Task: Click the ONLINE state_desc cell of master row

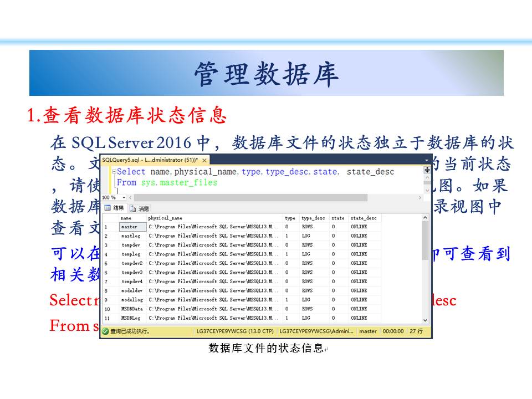Action: (365, 227)
